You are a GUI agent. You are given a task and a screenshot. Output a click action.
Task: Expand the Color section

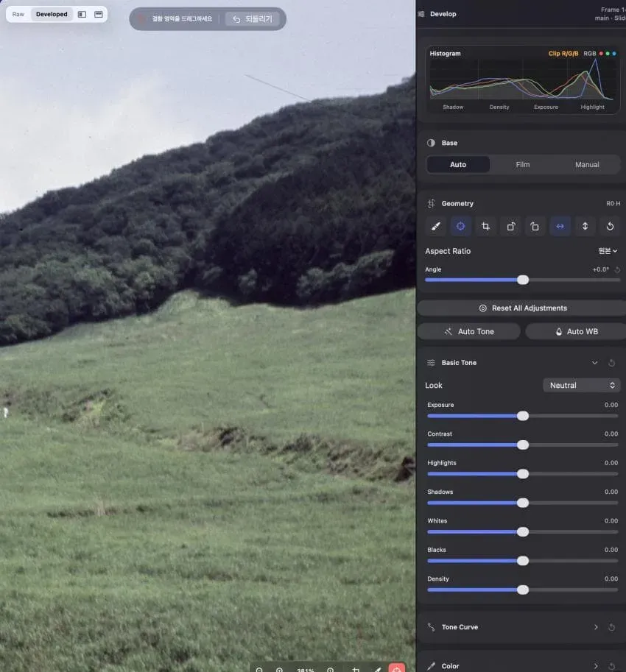(596, 666)
